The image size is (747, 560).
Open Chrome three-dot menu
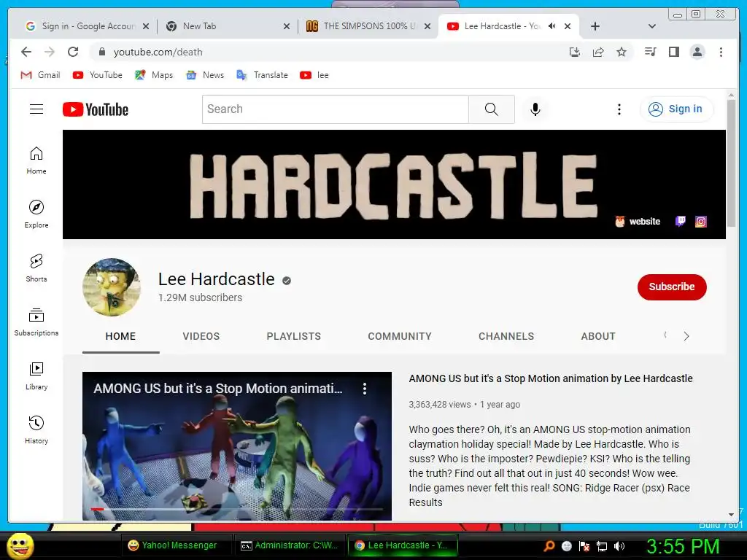point(721,52)
